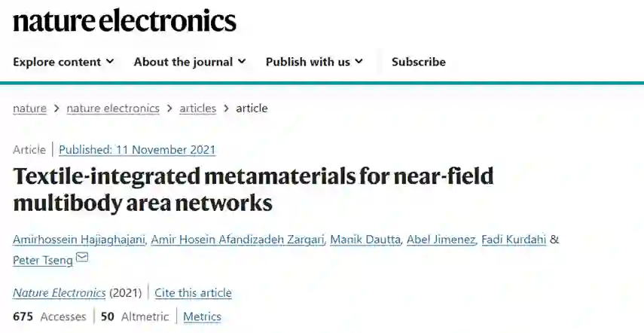Navigate to articles breadcrumb
Image resolution: width=644 pixels, height=333 pixels.
(x=197, y=108)
